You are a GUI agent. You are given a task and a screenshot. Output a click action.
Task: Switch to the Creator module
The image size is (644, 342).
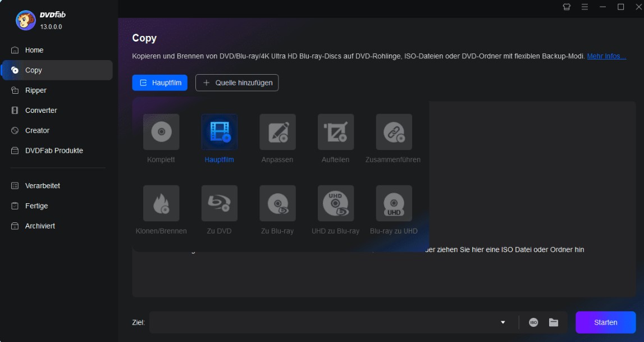tap(57, 130)
